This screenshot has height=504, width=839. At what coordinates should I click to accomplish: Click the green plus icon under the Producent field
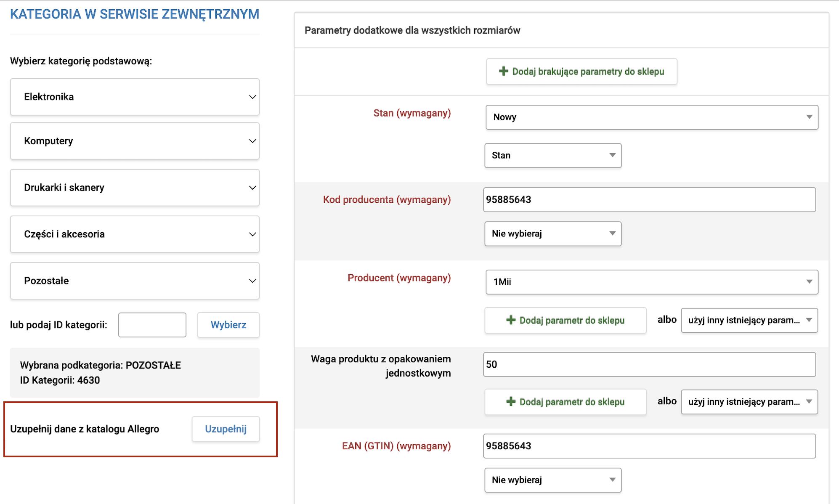tap(510, 320)
